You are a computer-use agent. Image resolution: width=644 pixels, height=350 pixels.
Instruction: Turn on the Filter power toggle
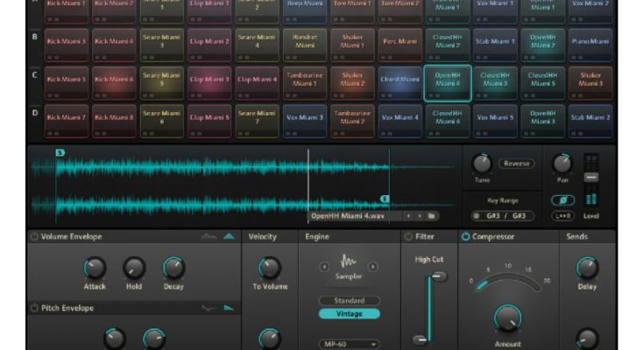(407, 236)
